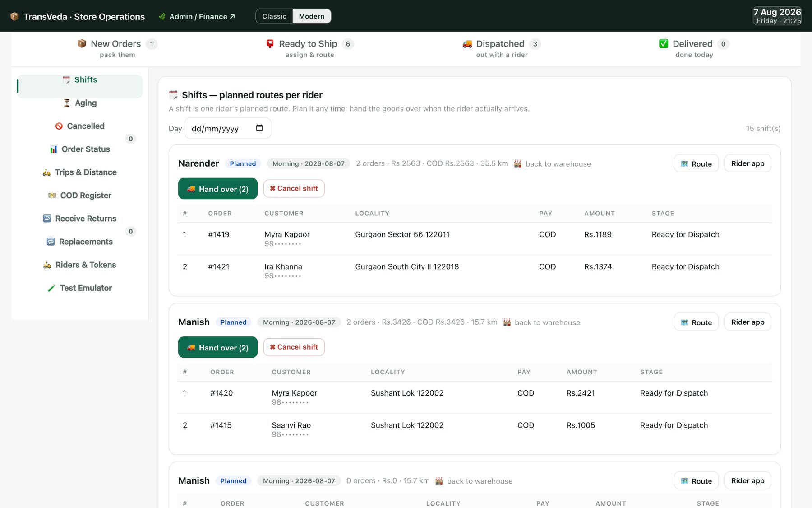The height and width of the screenshot is (508, 812).
Task: Click the Order Status bar chart icon
Action: pos(54,149)
